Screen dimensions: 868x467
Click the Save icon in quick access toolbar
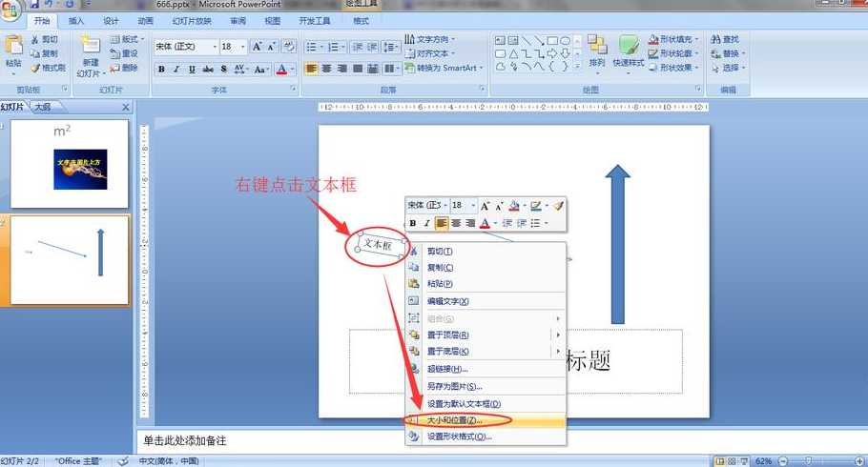[34, 5]
